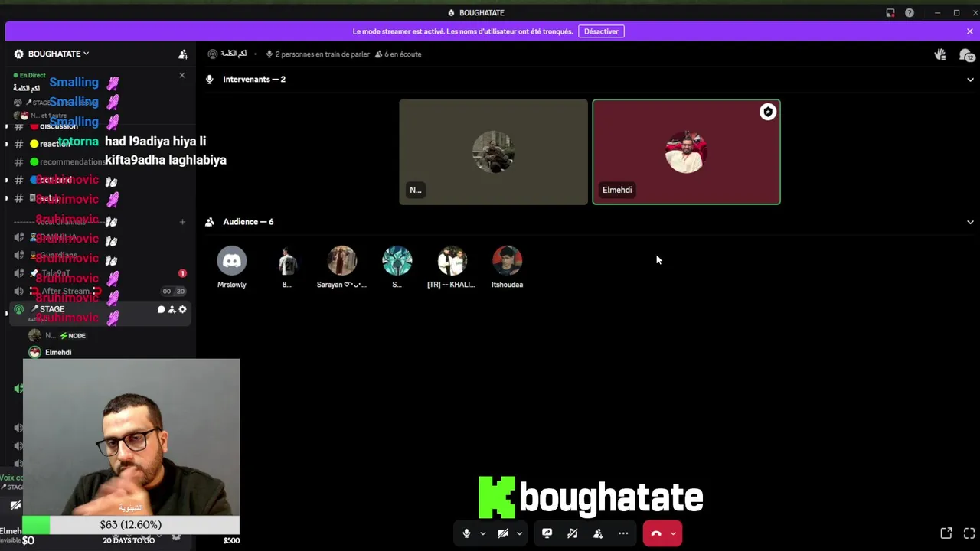
Task: Open the reaction text channel
Action: 55,143
